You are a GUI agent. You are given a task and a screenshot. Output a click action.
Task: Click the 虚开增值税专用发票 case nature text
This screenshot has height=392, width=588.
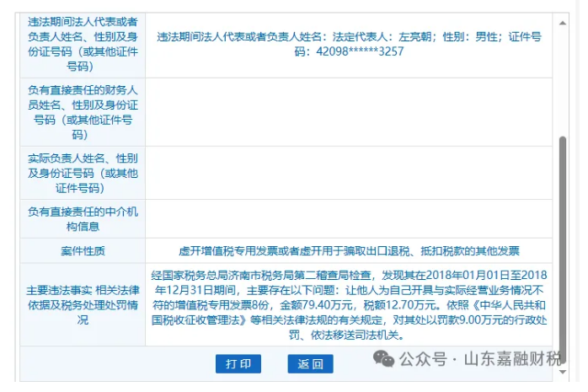pyautogui.click(x=349, y=251)
